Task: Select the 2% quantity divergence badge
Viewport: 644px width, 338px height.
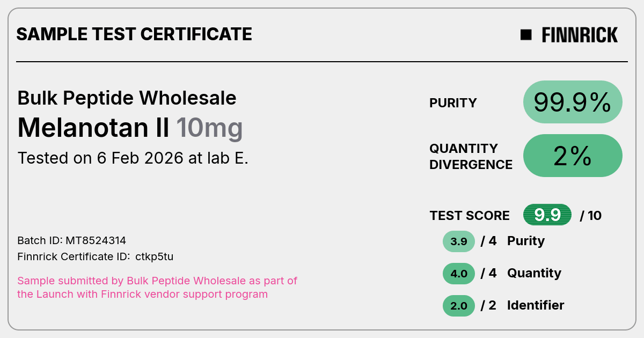Action: click(573, 156)
